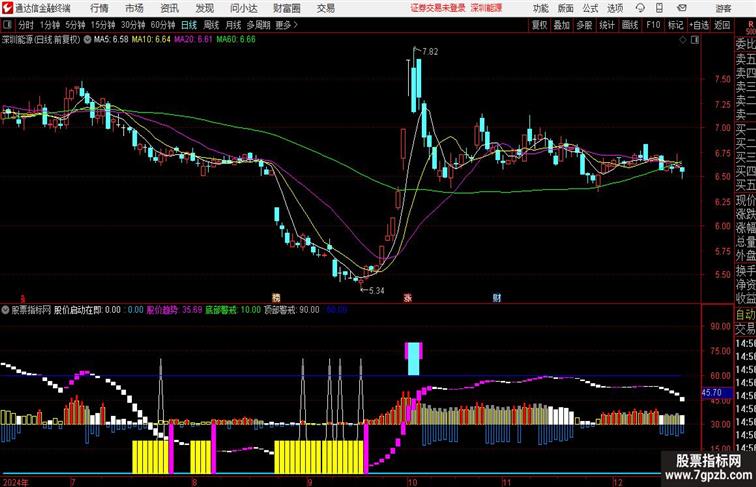The width and height of the screenshot is (756, 487).
Task: Expand dropdown arrow beside 股票指标网 indicator
Action: point(5,310)
